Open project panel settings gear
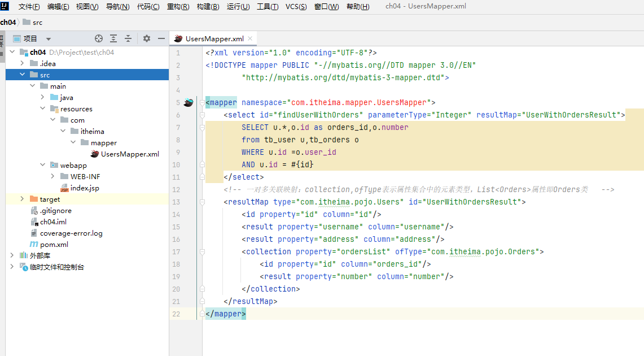The image size is (644, 356). (x=147, y=38)
